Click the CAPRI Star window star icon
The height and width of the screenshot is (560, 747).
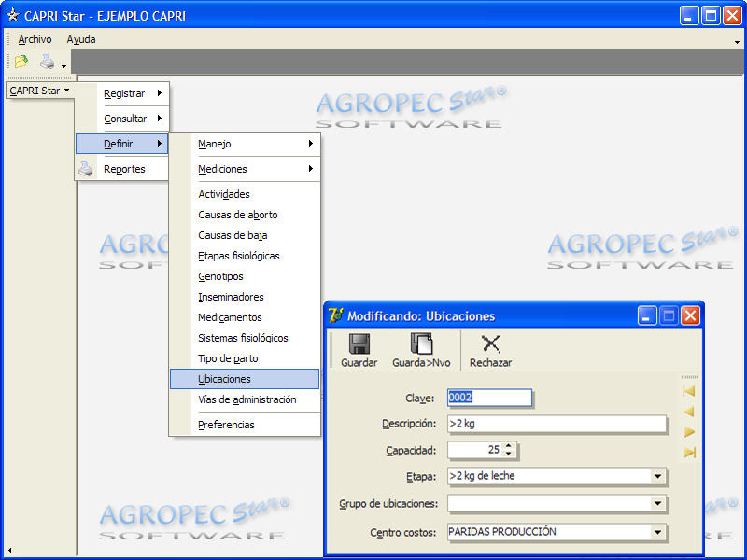point(13,16)
